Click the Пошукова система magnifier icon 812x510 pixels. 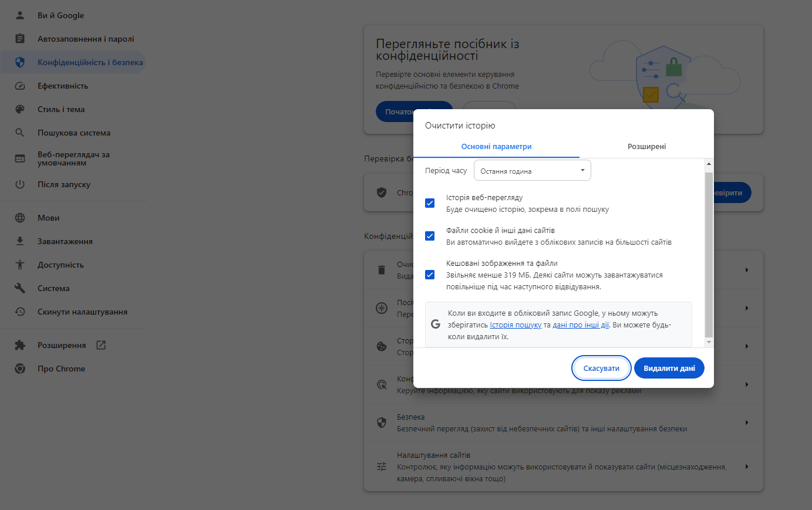click(x=19, y=132)
